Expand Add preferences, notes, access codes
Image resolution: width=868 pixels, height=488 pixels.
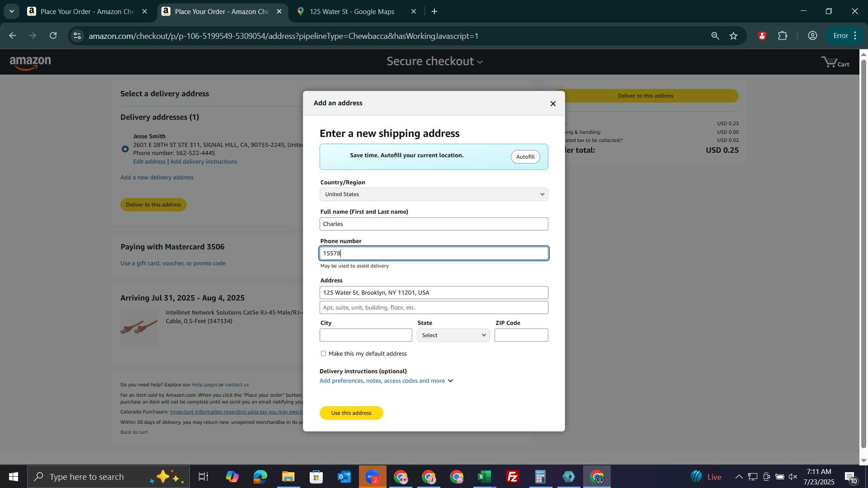[386, 381]
